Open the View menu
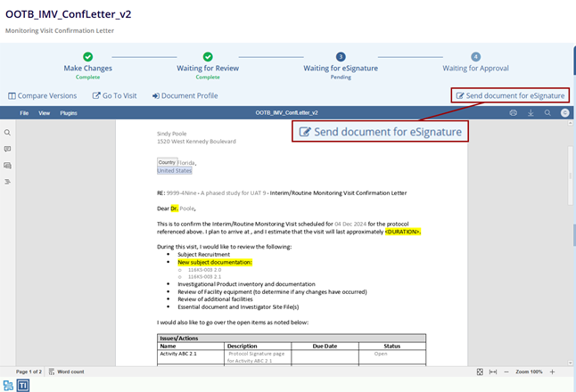The width and height of the screenshot is (576, 392). (x=45, y=113)
